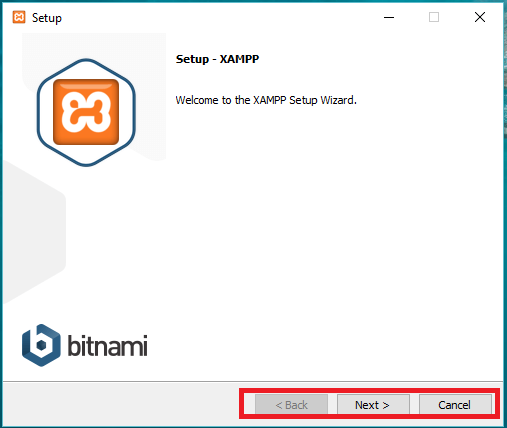Click the large orange XAMPP logo

point(86,112)
